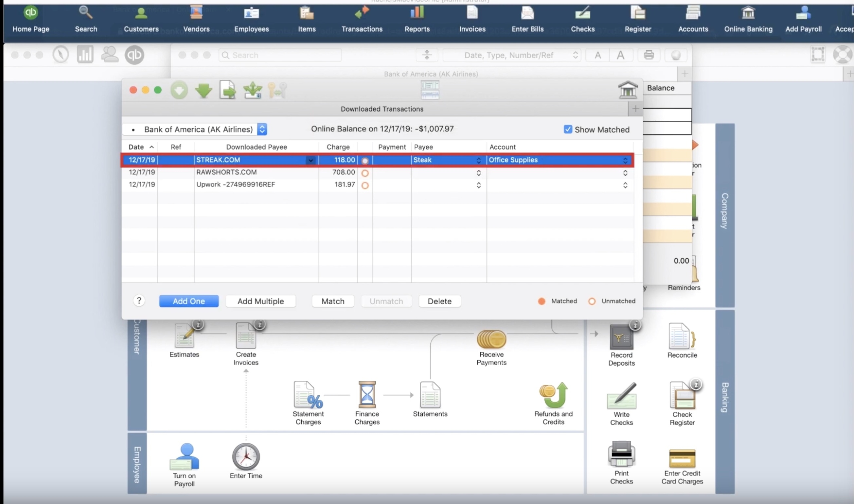
Task: Click the register Search field
Action: point(280,55)
